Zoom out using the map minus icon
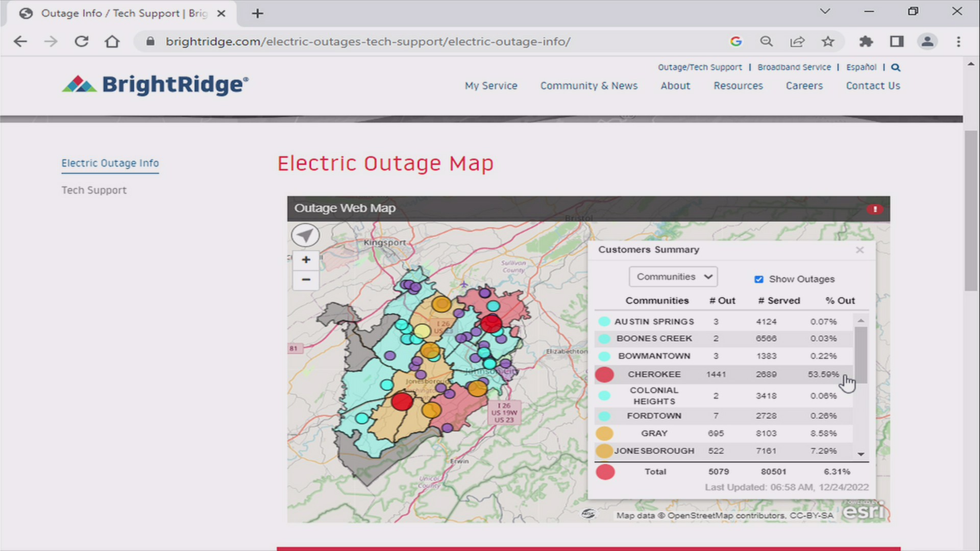980x551 pixels. click(306, 280)
